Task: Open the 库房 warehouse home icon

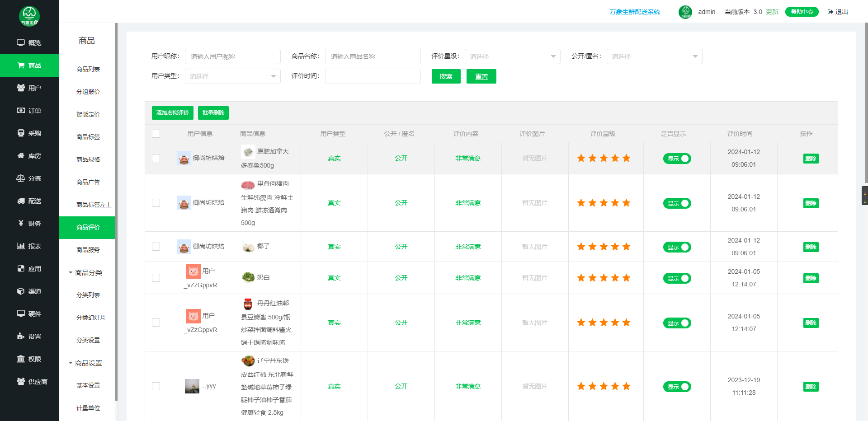Action: click(x=21, y=156)
